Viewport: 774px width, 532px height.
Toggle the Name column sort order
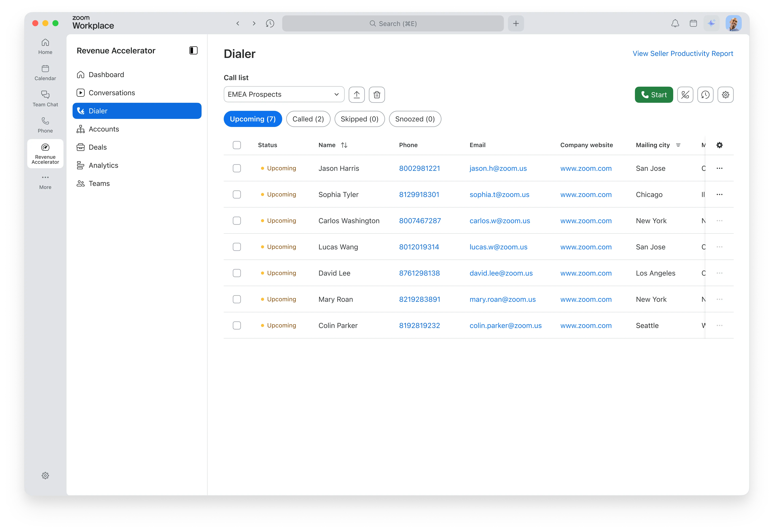tap(344, 145)
